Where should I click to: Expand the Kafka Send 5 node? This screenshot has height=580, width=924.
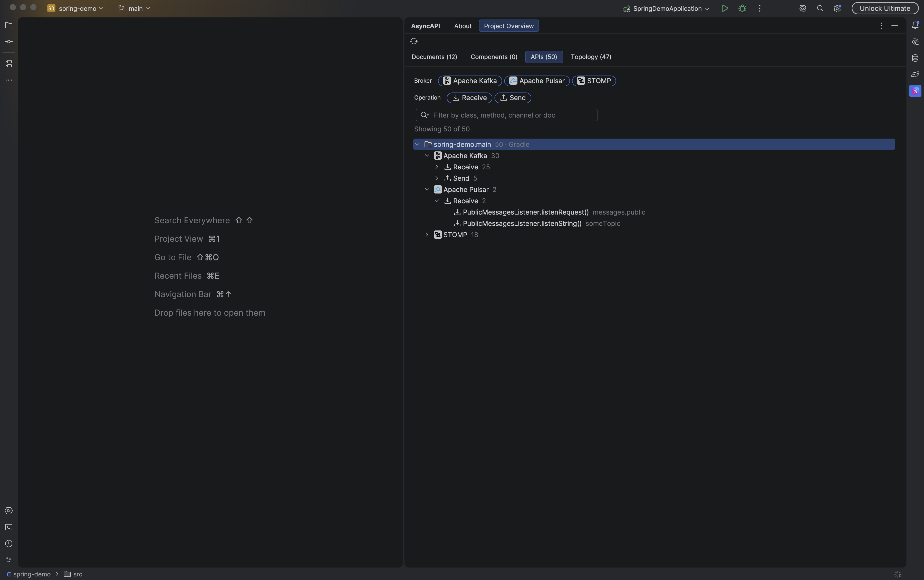coord(437,178)
